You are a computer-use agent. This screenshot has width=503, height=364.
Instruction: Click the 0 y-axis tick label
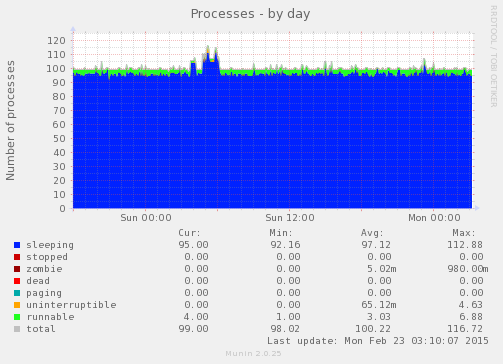coord(63,209)
